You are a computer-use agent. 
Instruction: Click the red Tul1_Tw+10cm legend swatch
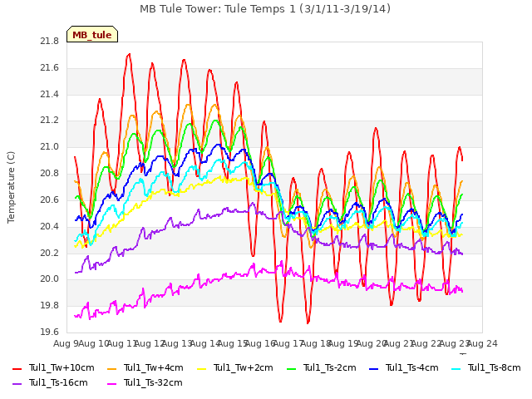click(17, 368)
